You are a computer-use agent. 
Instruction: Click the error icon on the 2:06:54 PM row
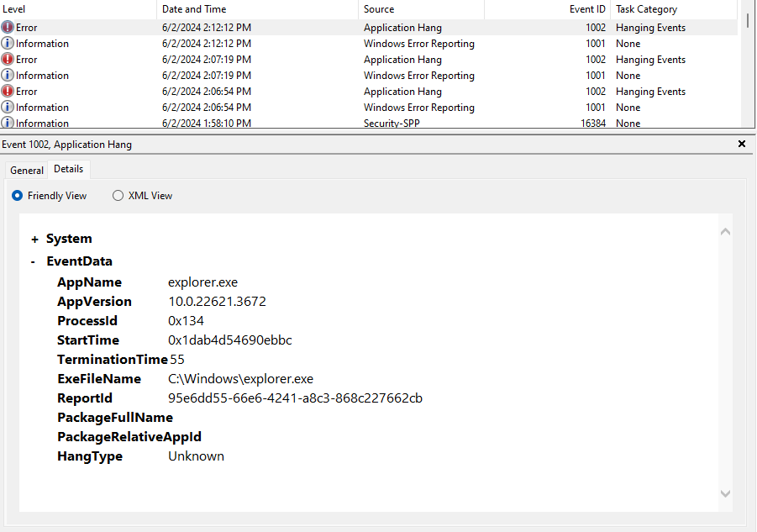tap(8, 91)
